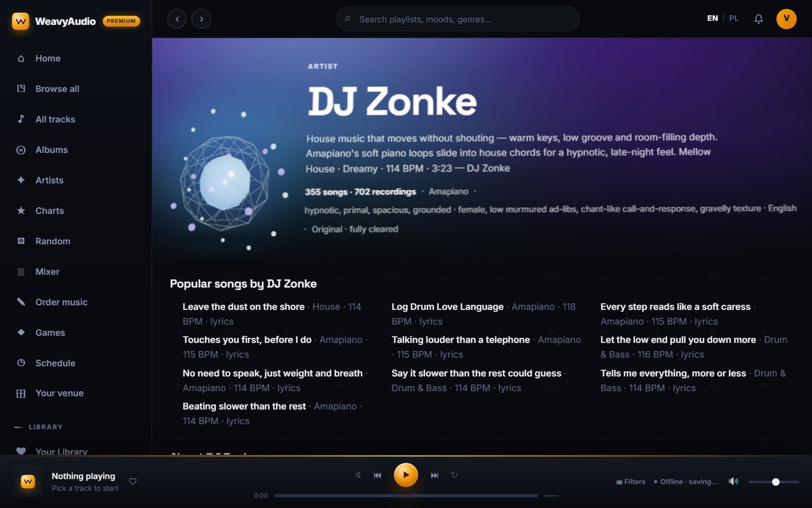Open notifications bell
This screenshot has width=812, height=508.
click(x=759, y=19)
